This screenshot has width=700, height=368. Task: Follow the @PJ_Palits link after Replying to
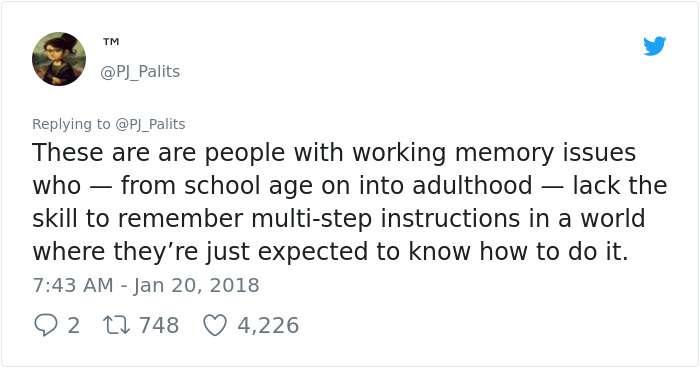(x=150, y=124)
